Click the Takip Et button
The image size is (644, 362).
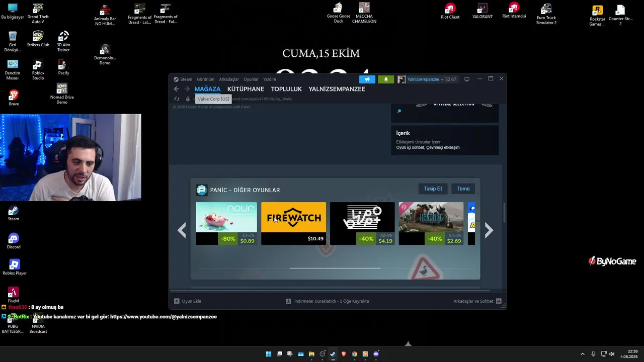click(x=433, y=189)
